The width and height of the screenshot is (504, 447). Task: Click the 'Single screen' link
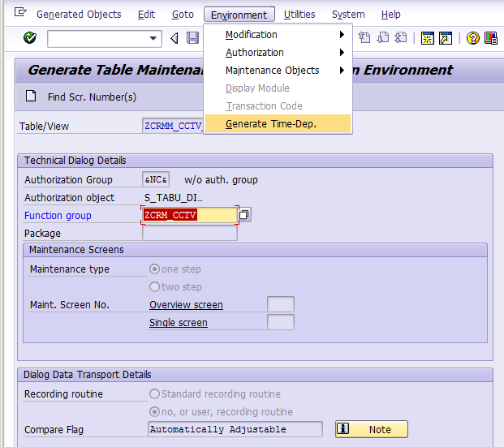tap(179, 323)
